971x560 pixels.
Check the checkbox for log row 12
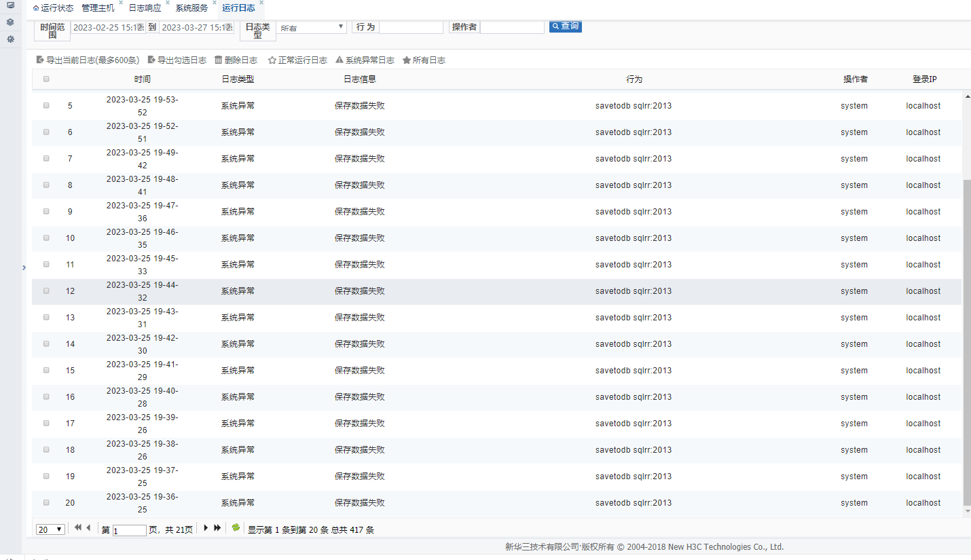click(46, 291)
